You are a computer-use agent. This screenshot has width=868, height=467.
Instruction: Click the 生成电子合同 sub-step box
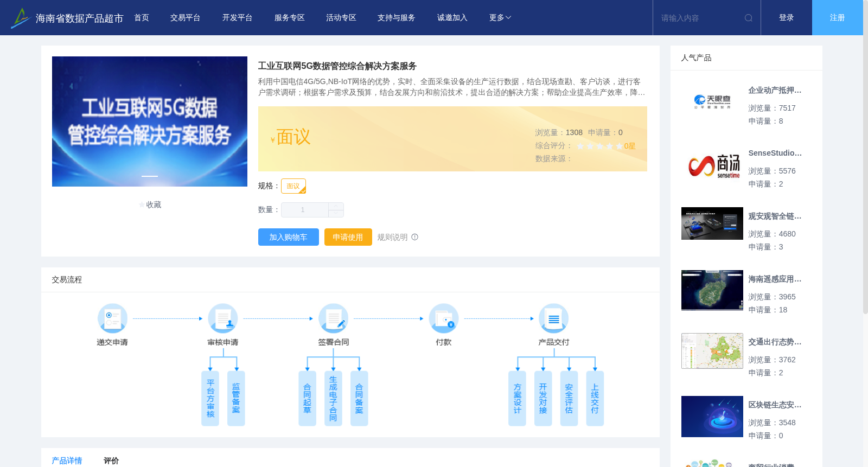click(x=333, y=399)
